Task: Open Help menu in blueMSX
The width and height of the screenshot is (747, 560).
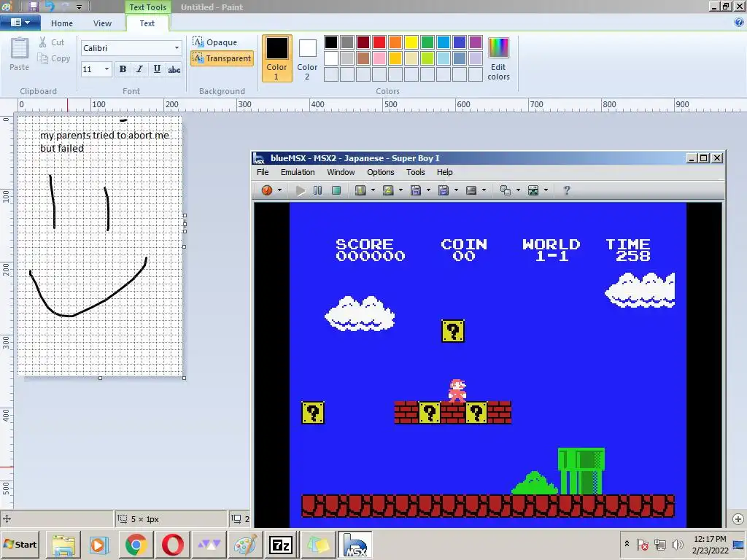Action: (x=444, y=172)
